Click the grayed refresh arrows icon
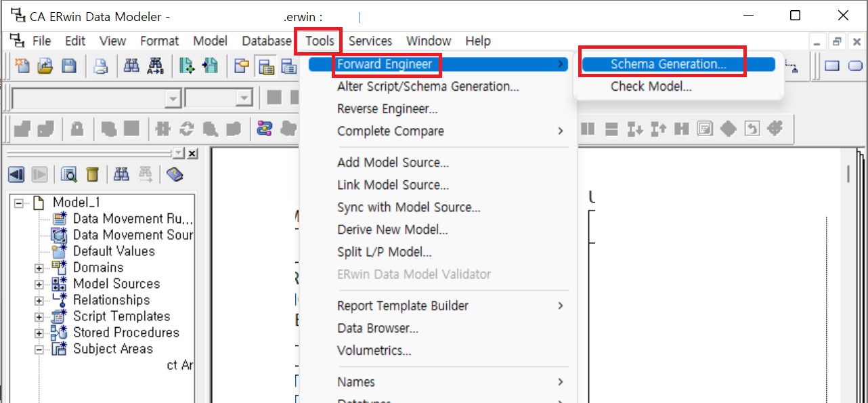Image resolution: width=868 pixels, height=403 pixels. [x=186, y=128]
